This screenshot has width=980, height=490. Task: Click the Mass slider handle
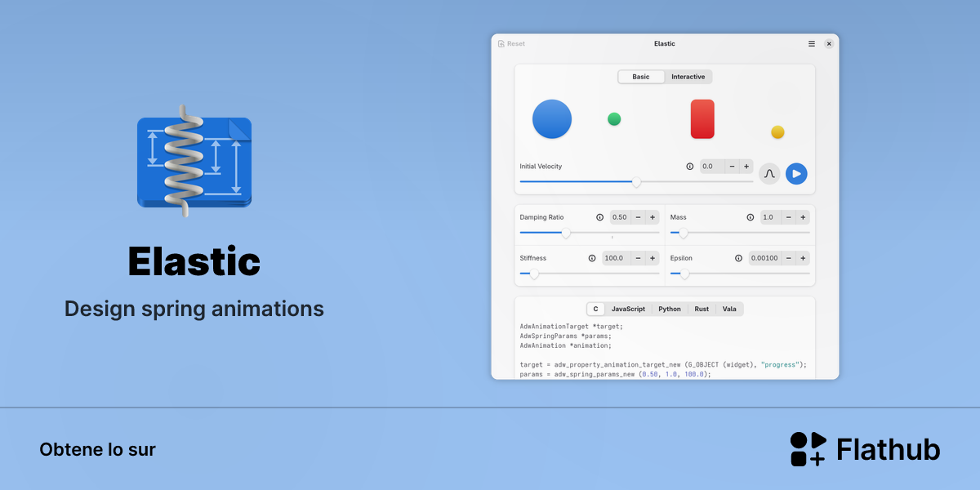[684, 233]
